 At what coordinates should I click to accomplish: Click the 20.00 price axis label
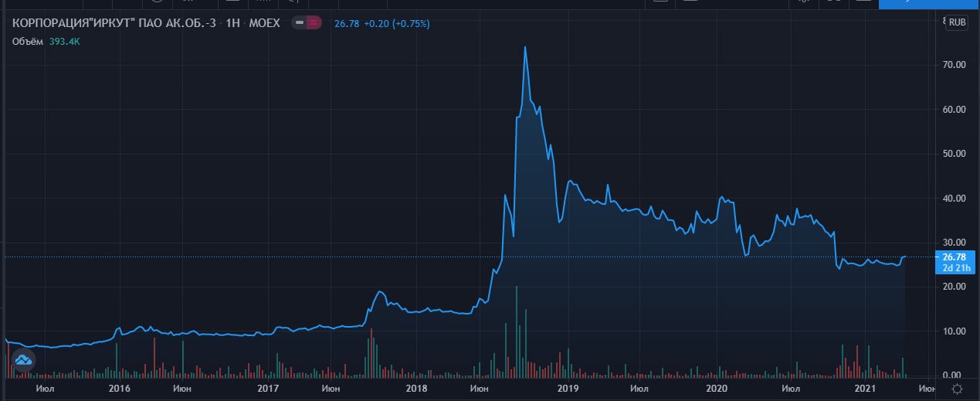coord(955,287)
